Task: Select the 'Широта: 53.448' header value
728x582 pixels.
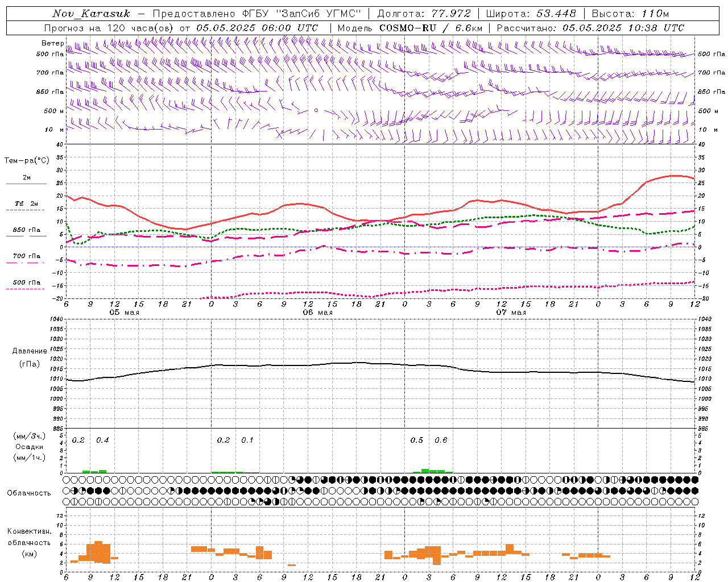Action: 531,14
